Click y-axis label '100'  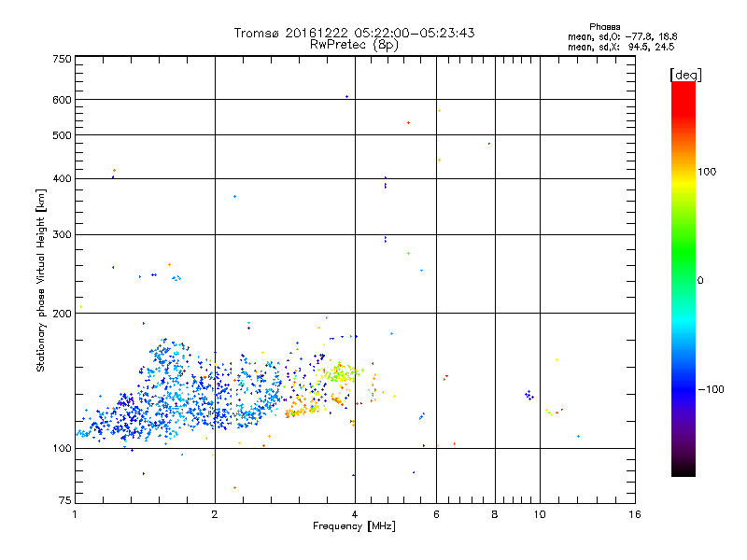click(x=62, y=448)
